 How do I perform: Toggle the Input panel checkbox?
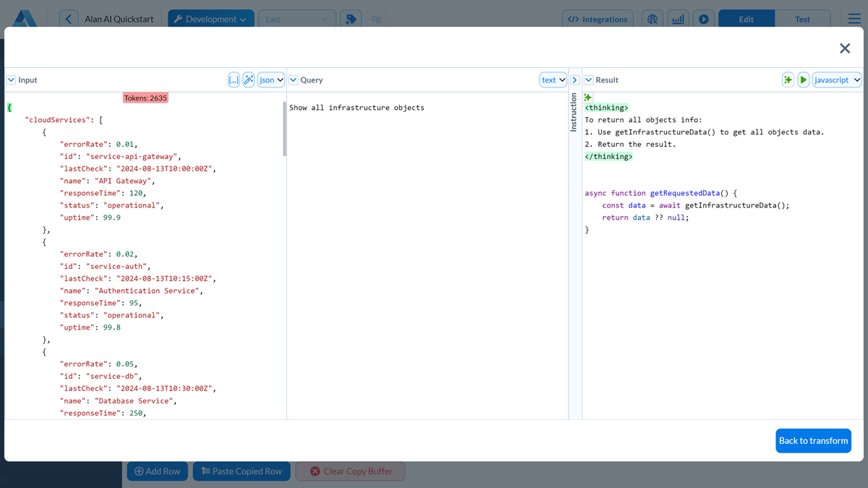(x=10, y=80)
